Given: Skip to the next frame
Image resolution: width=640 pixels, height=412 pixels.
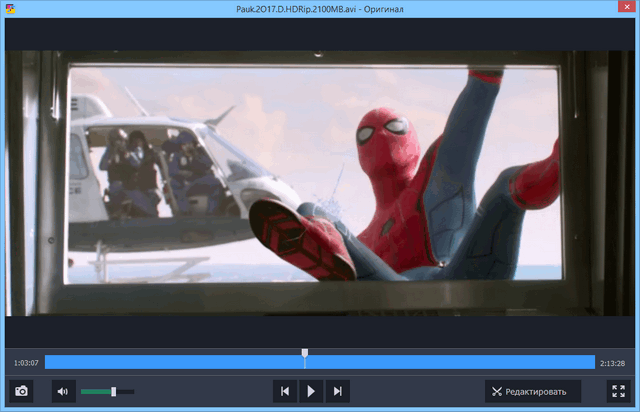Looking at the screenshot, I should tap(338, 391).
